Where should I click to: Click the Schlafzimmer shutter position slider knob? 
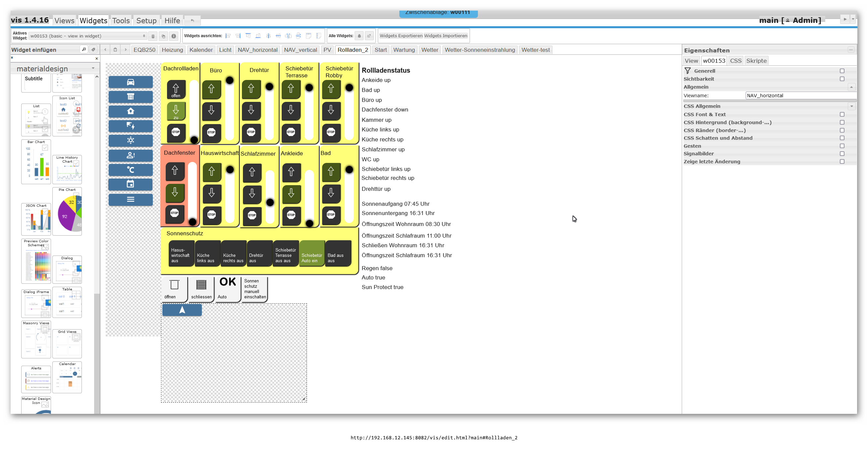click(x=270, y=202)
